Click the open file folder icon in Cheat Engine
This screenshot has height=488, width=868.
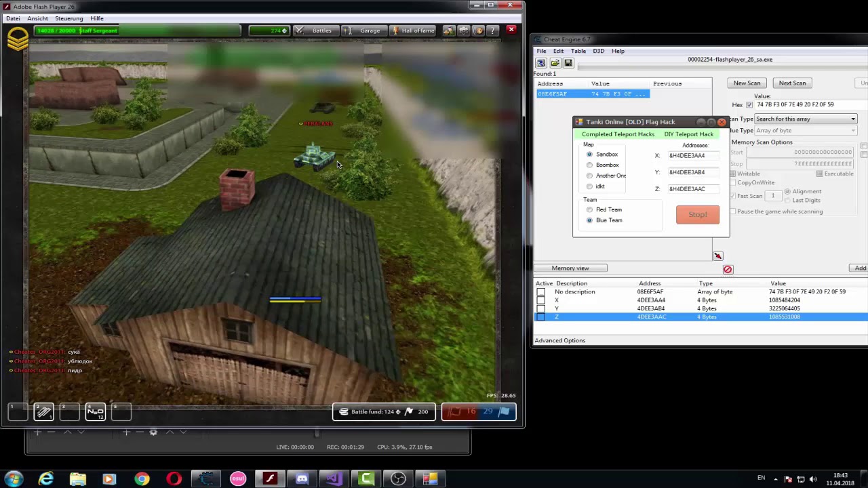coord(555,63)
